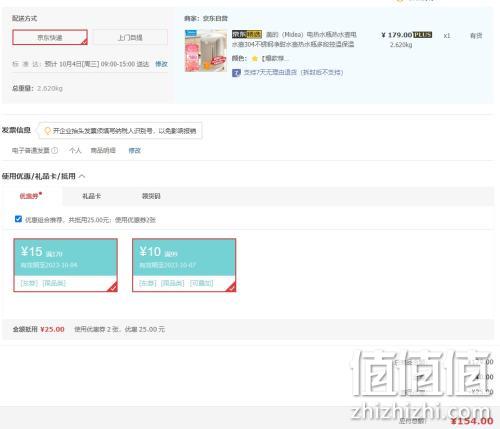Image resolution: width=500 pixels, height=429 pixels.
Task: Click 修改 next to delivery time
Action: pyautogui.click(x=161, y=64)
